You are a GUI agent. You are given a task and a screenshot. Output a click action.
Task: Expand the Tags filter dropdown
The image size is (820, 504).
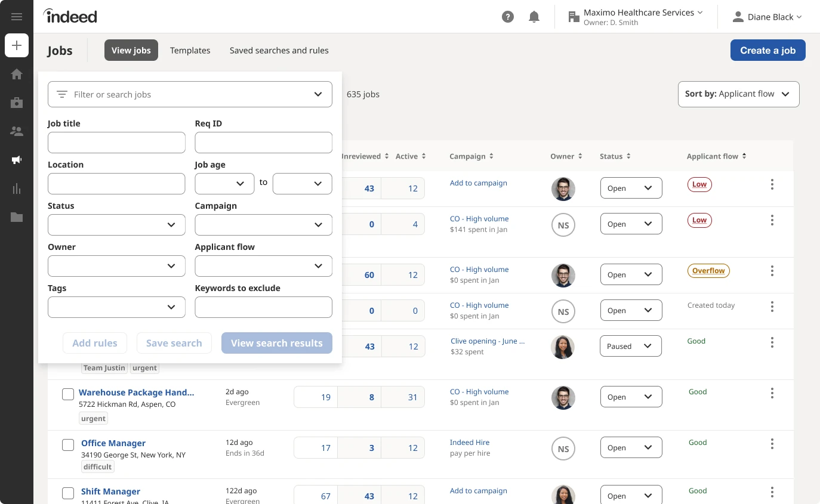(x=116, y=307)
